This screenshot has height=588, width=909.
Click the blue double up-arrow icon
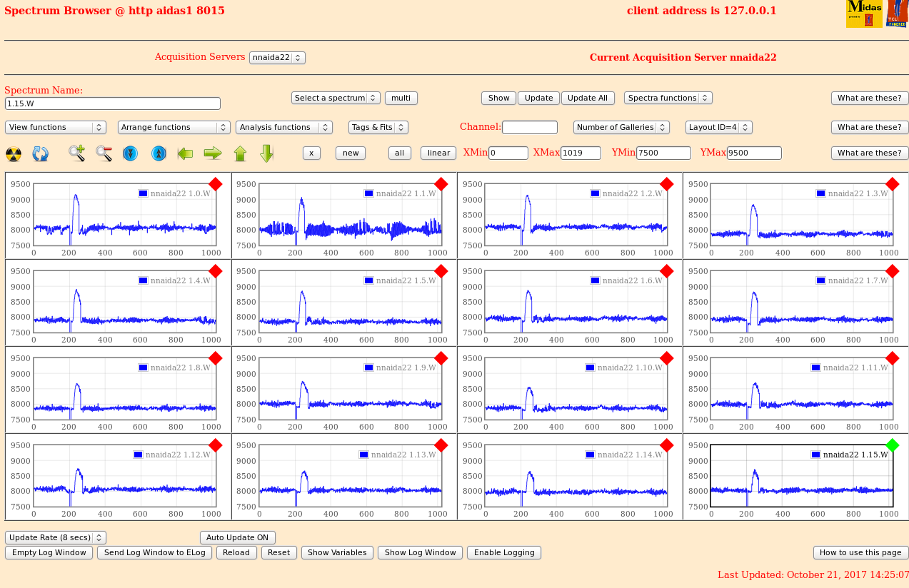159,153
